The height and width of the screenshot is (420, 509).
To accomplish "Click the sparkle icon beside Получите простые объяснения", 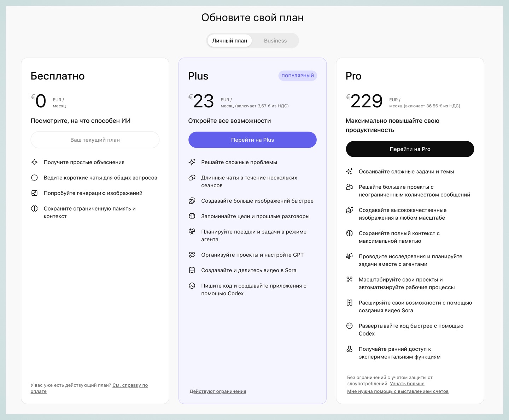I will (x=34, y=162).
